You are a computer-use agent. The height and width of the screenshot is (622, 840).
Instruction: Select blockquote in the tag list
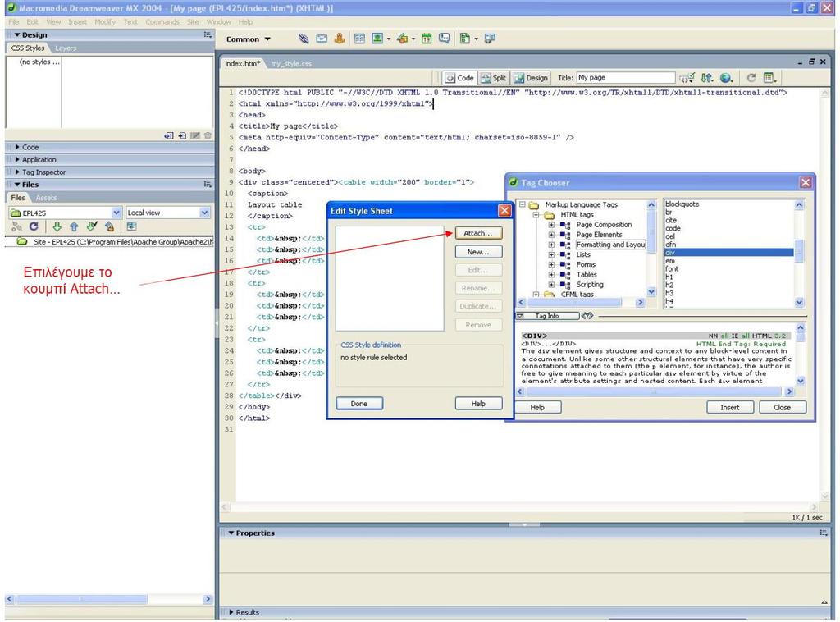point(682,204)
